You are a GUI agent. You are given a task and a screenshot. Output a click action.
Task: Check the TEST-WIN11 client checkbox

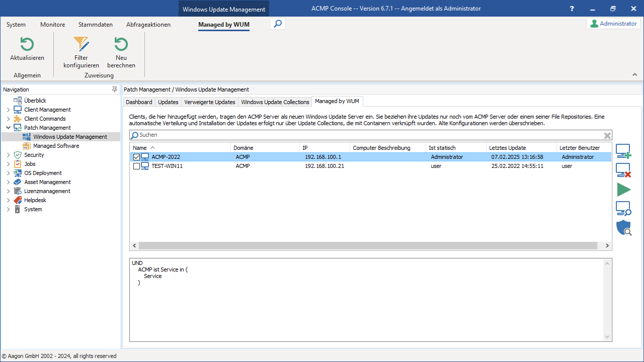tap(136, 166)
